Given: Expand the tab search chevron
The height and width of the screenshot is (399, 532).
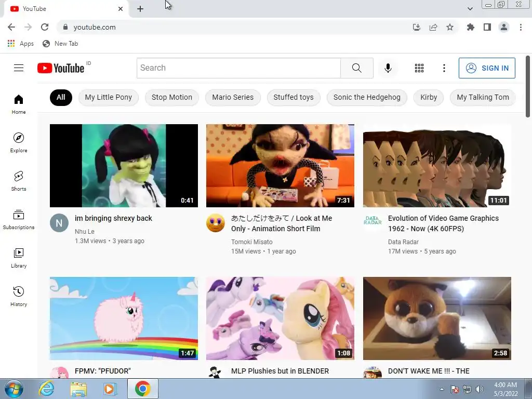Looking at the screenshot, I should click(x=470, y=9).
